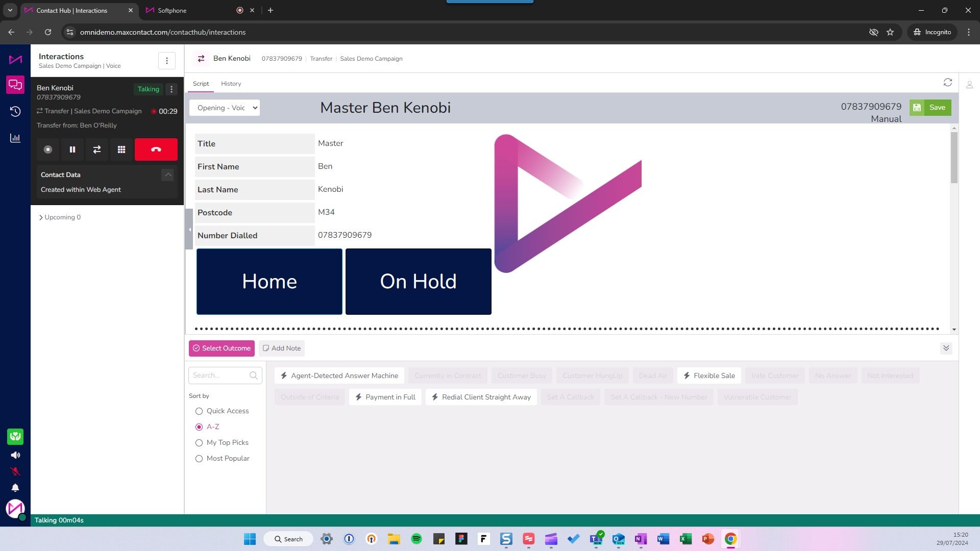Click the refresh script icon

click(x=948, y=83)
